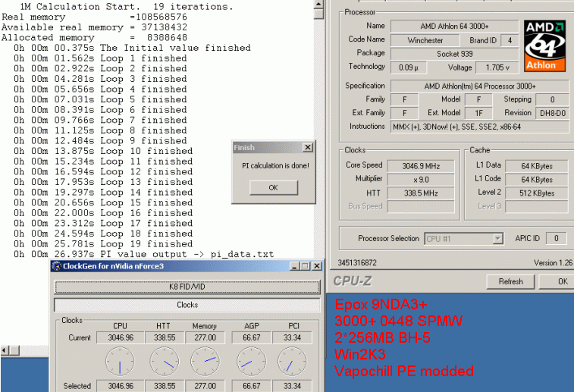The width and height of the screenshot is (574, 392).
Task: Click the AGP clock dial in ClockGen
Action: [x=249, y=361]
